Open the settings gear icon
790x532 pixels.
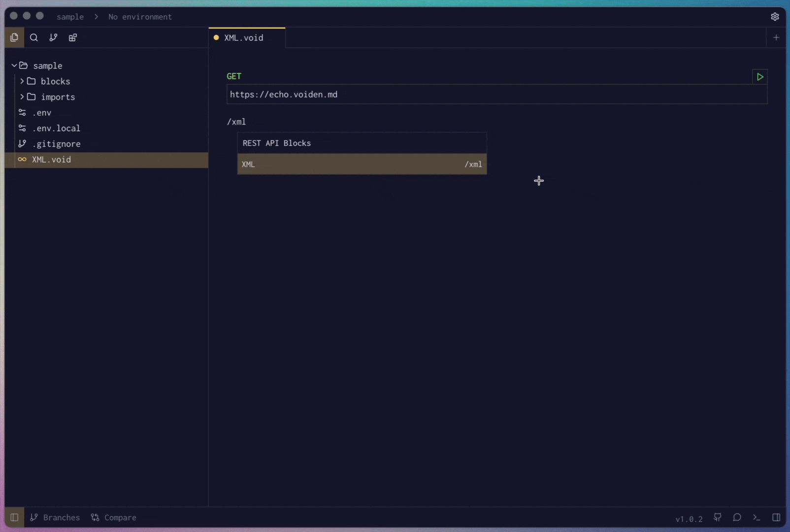[775, 16]
